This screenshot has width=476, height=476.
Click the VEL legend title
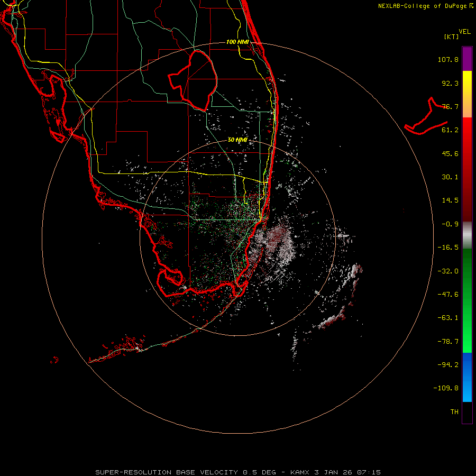(x=465, y=32)
